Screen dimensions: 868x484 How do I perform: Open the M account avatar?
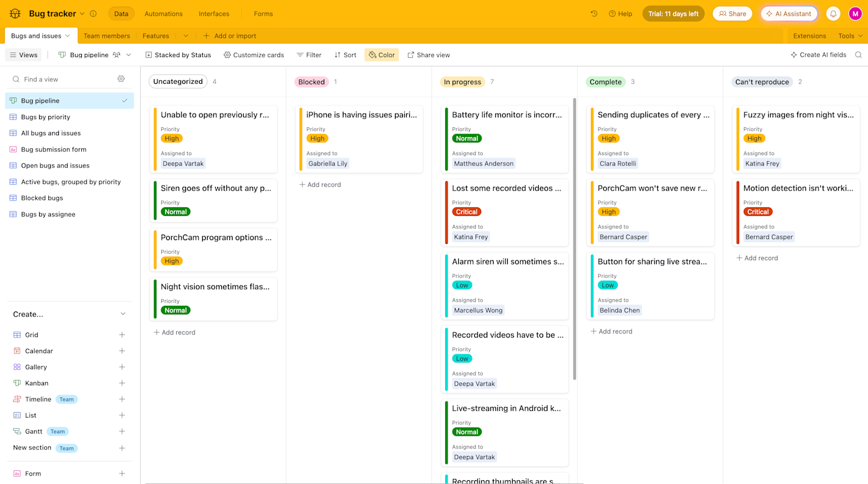[x=856, y=14]
